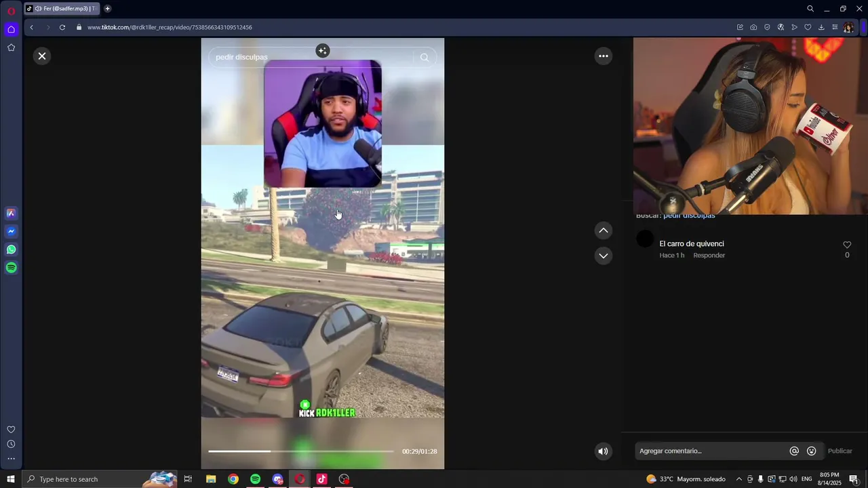Viewport: 868px width, 488px height.
Task: Open the emoji picker in comment box
Action: (811, 451)
